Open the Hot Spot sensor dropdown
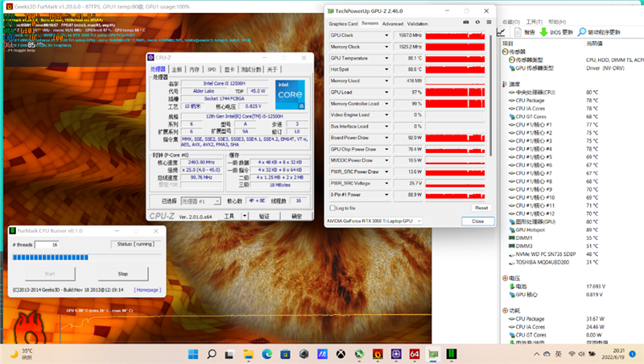This screenshot has width=644, height=364. pyautogui.click(x=386, y=69)
